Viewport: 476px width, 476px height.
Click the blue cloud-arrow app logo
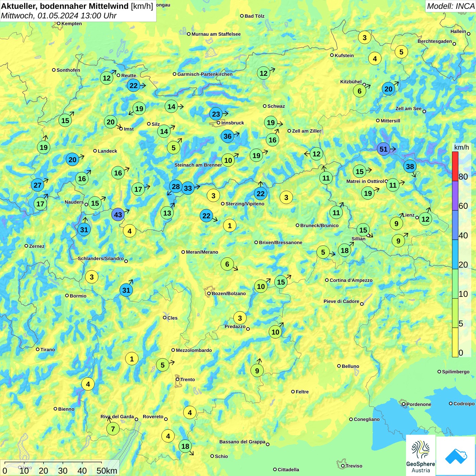click(456, 456)
